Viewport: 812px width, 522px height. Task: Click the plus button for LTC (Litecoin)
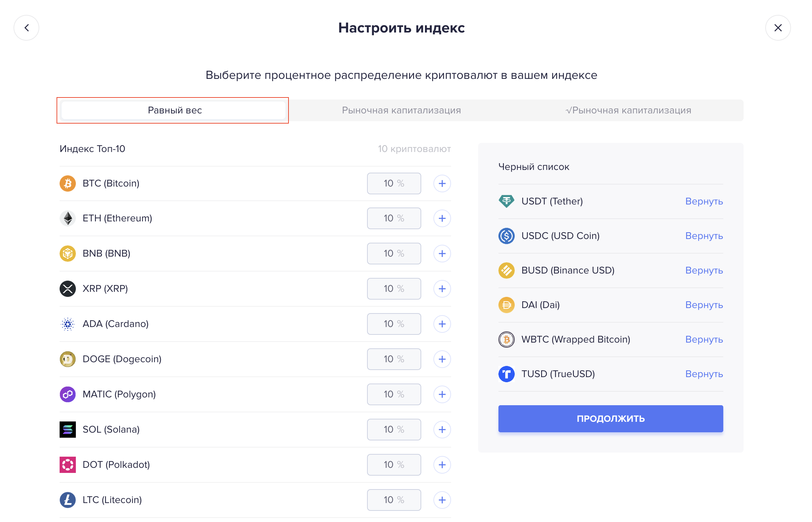[x=442, y=500]
